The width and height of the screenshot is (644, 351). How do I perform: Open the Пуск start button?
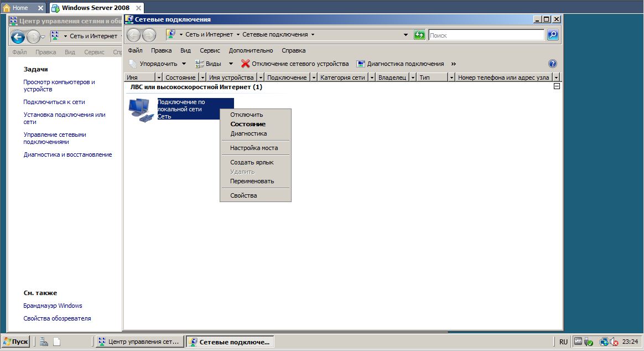[15, 342]
